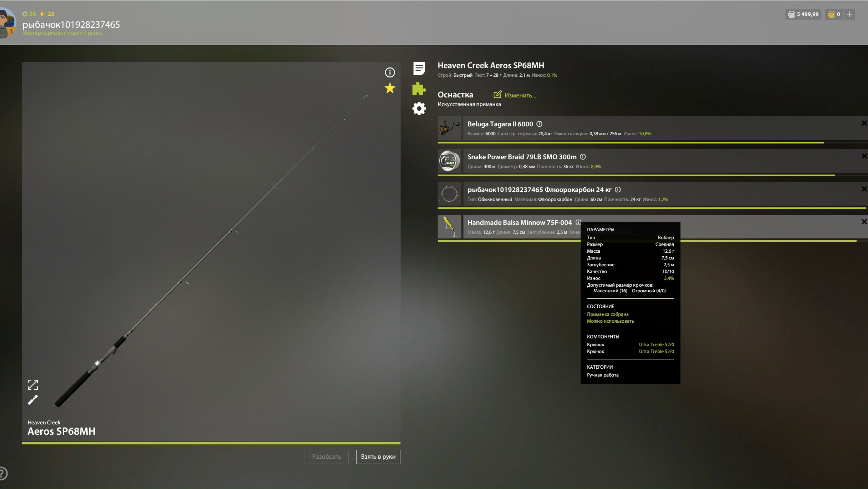Screen dimensions: 868x489
Task: Remove the Snake Power Braid line with X
Action: [x=864, y=156]
